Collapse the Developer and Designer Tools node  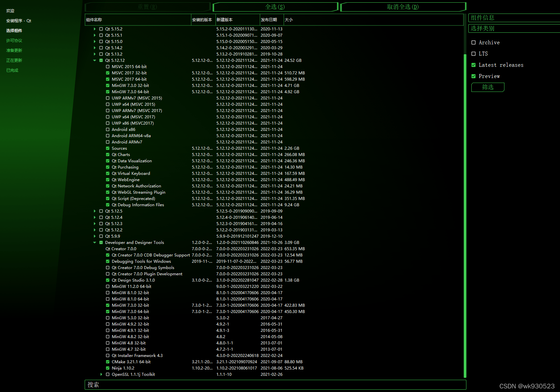[95, 243]
